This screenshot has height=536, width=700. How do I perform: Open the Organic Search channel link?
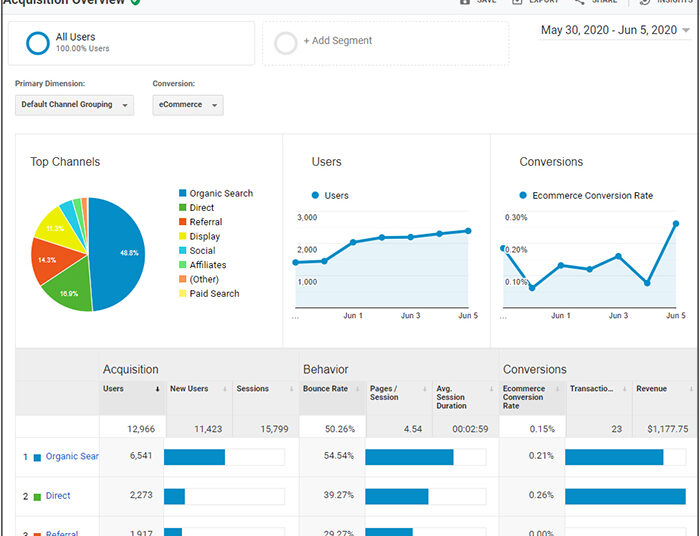coord(72,456)
